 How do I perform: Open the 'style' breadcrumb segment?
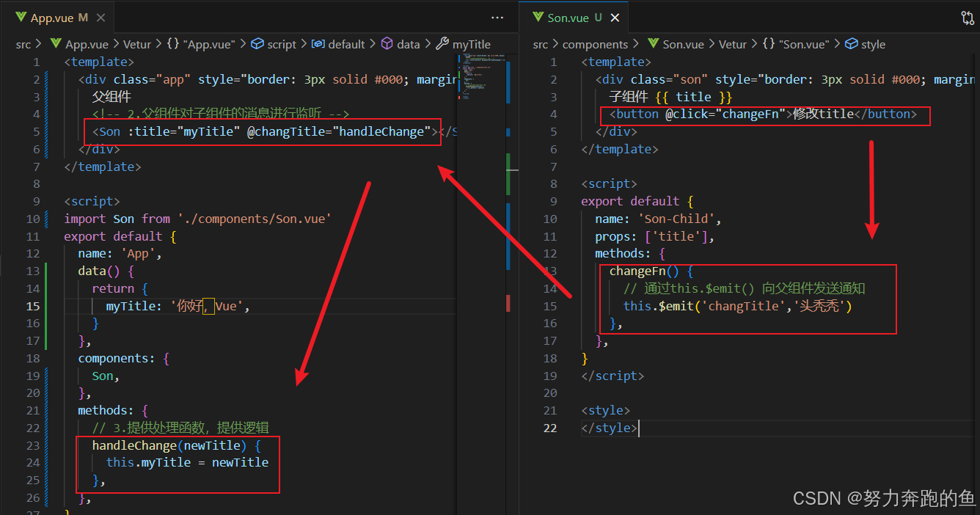point(873,44)
